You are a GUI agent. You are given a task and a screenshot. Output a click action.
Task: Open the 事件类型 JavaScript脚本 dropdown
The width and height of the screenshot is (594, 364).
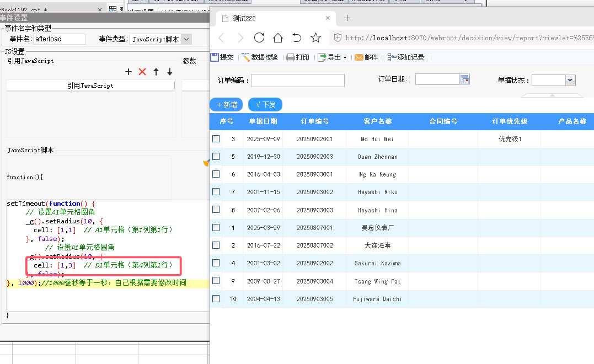186,39
